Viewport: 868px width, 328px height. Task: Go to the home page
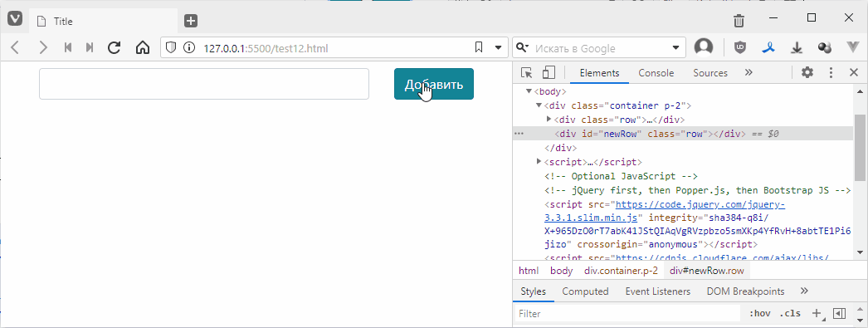click(143, 48)
